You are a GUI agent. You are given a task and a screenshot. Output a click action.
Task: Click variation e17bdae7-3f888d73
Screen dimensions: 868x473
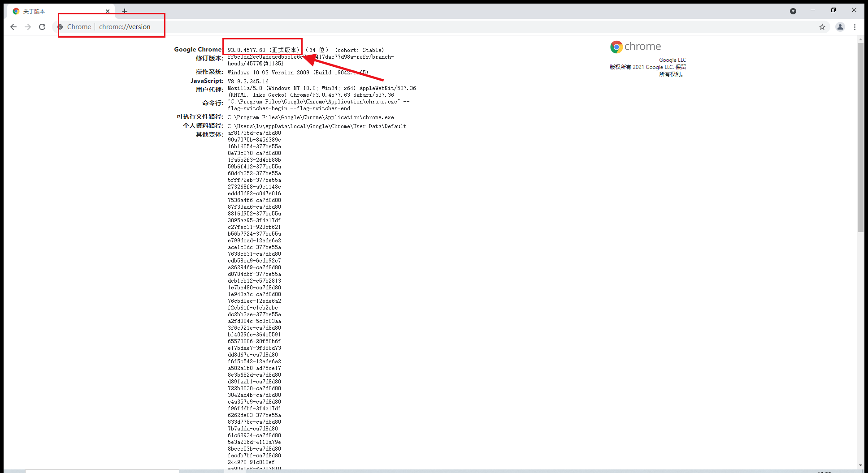click(254, 348)
